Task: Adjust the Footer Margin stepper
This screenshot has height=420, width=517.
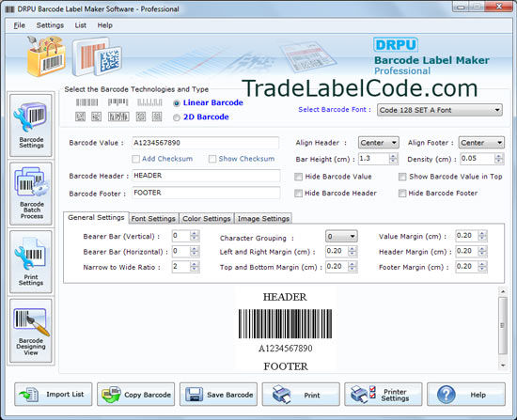Action: click(x=482, y=266)
